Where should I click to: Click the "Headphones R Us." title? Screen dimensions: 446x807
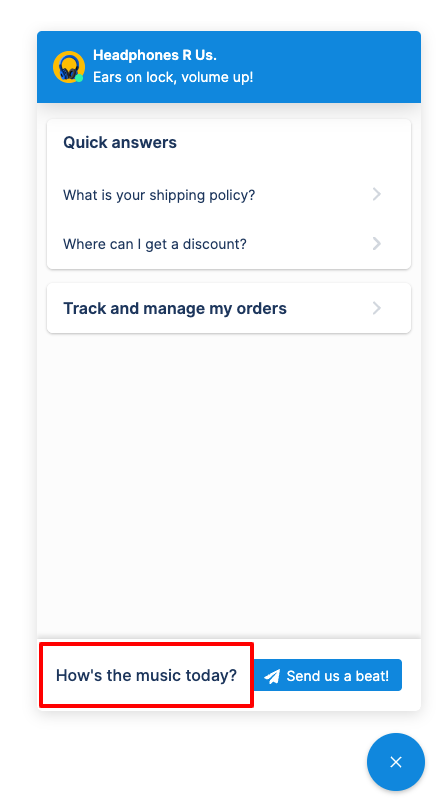tap(154, 55)
